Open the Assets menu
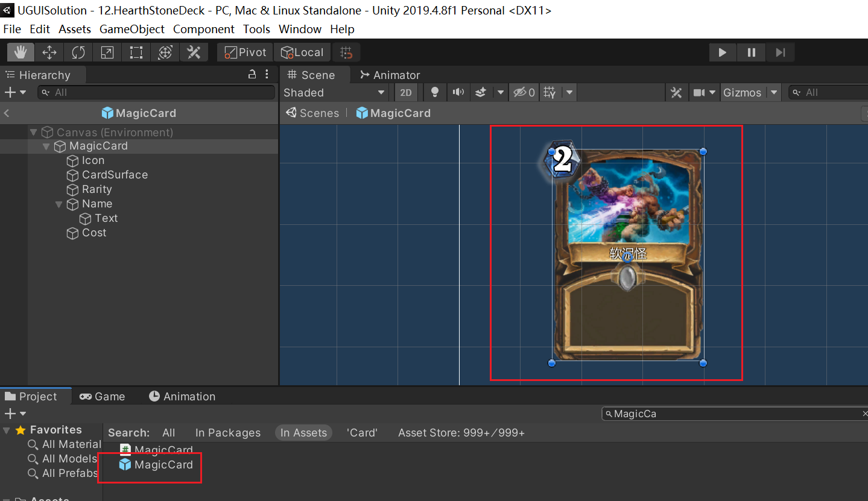The height and width of the screenshot is (501, 868). click(x=75, y=29)
